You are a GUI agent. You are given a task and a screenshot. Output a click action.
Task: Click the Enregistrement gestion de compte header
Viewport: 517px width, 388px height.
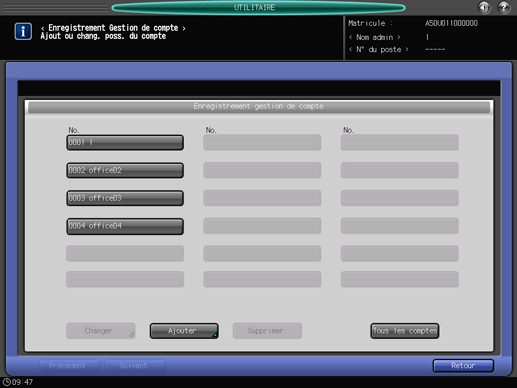(x=259, y=107)
